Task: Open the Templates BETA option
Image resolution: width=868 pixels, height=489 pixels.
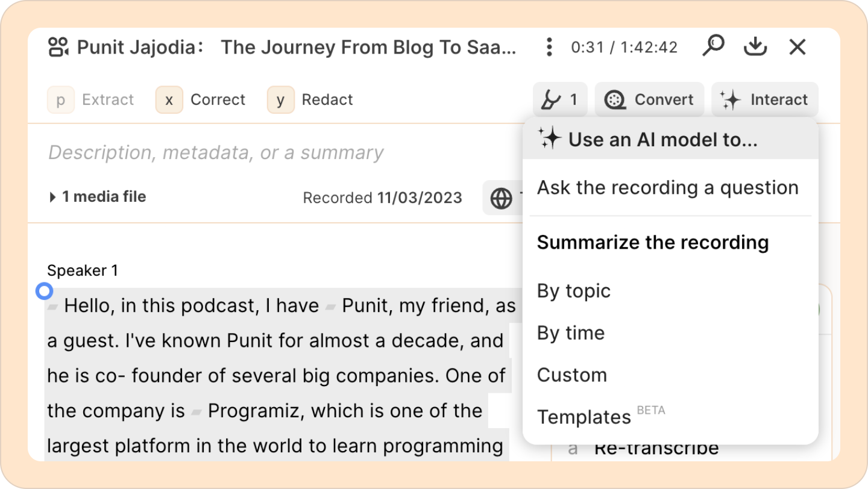Action: [x=601, y=416]
